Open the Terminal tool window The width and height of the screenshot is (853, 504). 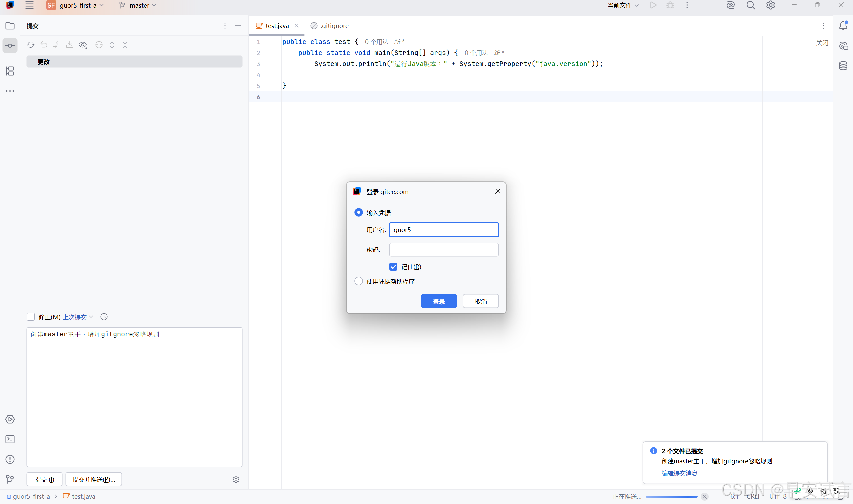[10, 439]
